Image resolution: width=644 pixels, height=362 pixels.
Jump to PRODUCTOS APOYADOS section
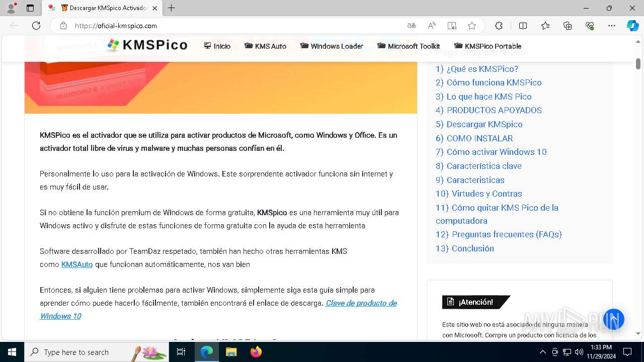[x=489, y=110]
